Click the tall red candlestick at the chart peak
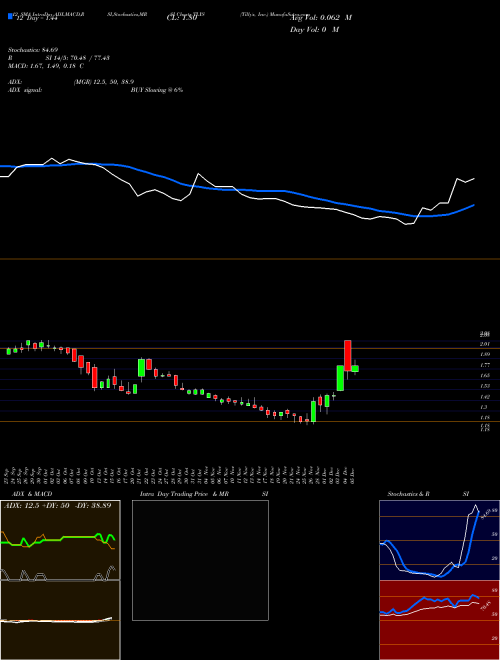The image size is (500, 660). click(348, 356)
